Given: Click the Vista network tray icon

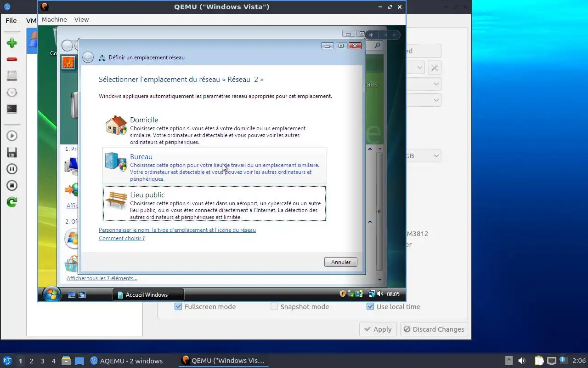Looking at the screenshot, I should tap(372, 294).
